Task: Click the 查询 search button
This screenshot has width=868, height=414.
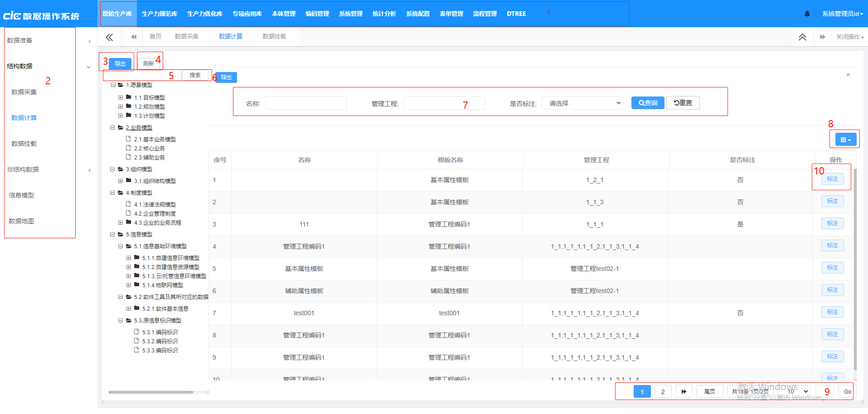Action: 648,103
